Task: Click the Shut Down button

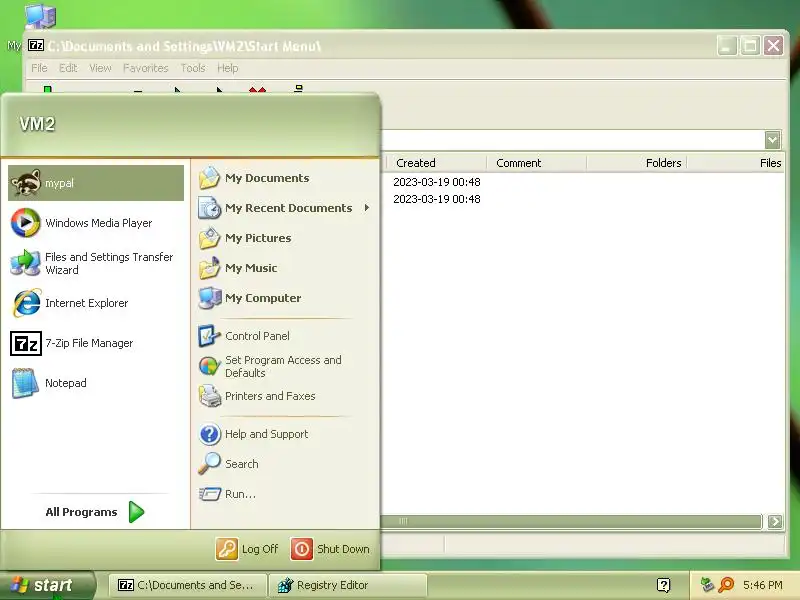Action: [x=331, y=549]
